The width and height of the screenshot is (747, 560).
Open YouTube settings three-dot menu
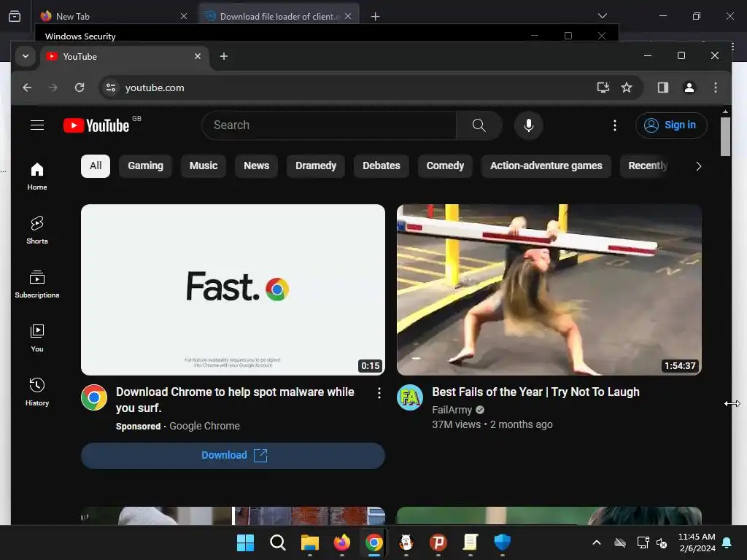(614, 125)
